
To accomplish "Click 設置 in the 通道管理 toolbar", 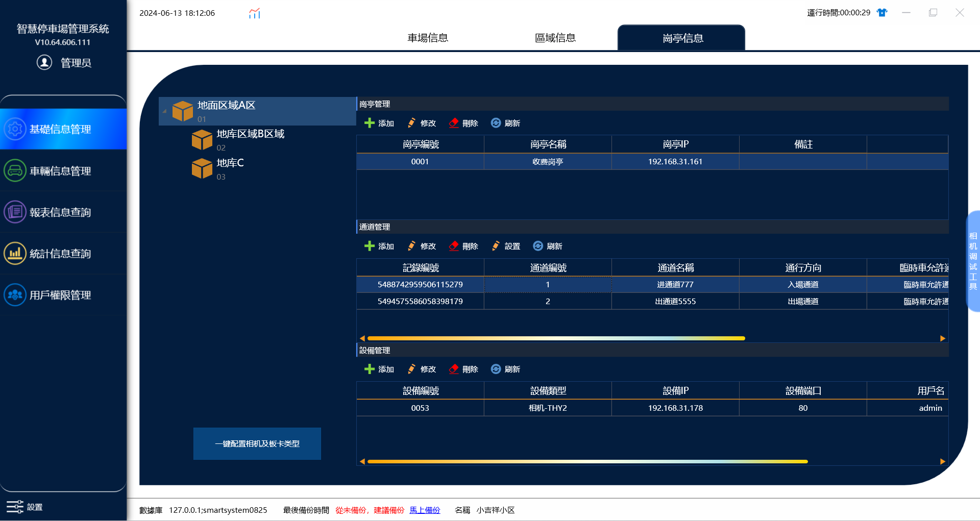I will tap(506, 246).
